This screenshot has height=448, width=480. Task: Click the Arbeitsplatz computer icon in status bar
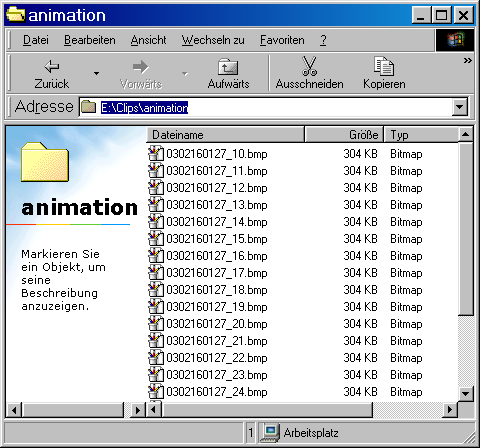(x=269, y=433)
